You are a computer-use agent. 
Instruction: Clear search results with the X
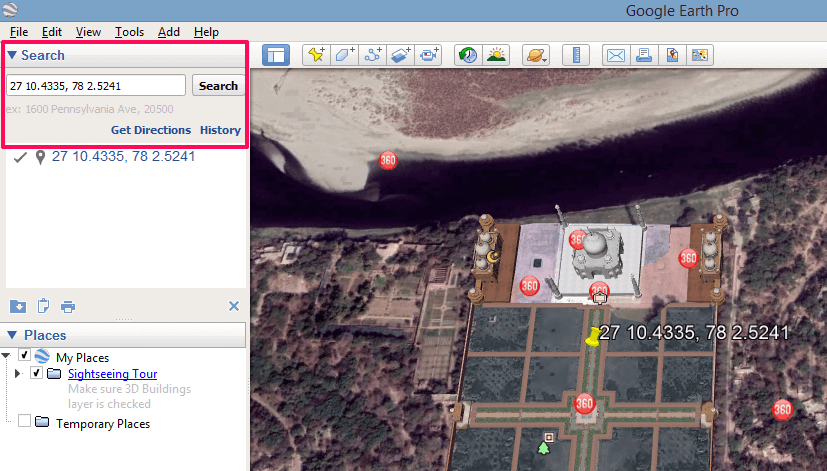[234, 306]
